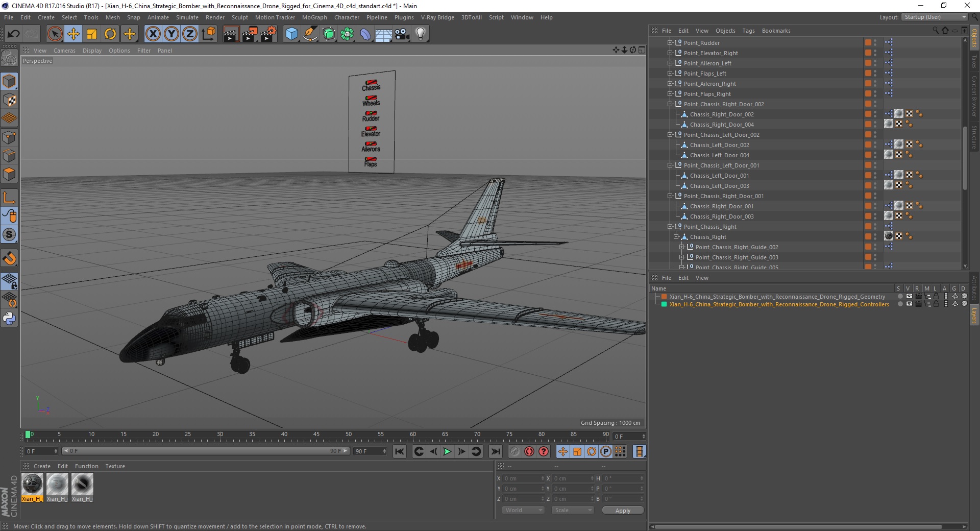Viewport: 980px width, 531px height.
Task: Open Edit Render Settings
Action: [268, 34]
